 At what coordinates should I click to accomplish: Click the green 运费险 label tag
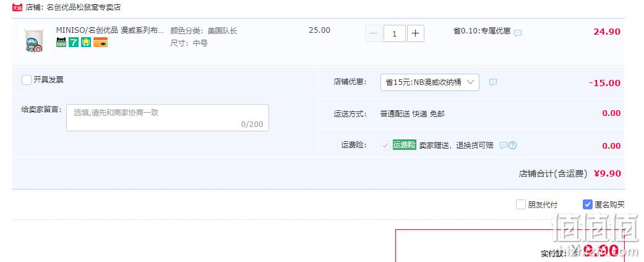(404, 145)
